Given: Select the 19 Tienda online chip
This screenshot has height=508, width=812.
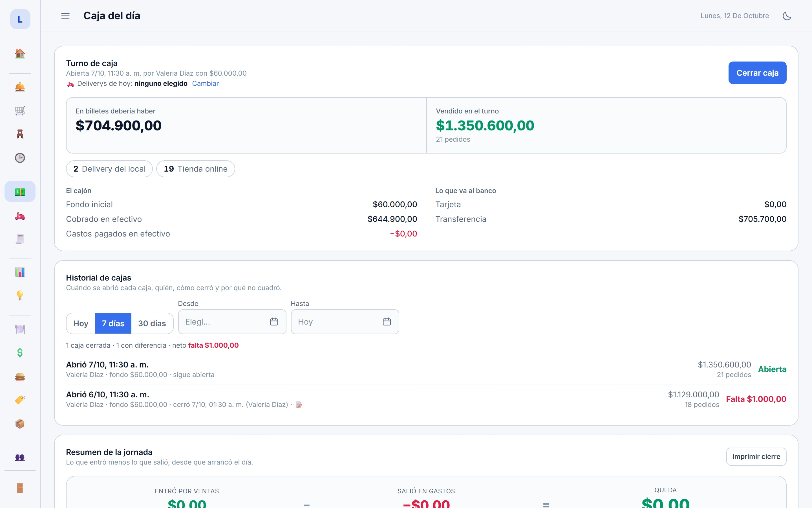Looking at the screenshot, I should tap(196, 169).
